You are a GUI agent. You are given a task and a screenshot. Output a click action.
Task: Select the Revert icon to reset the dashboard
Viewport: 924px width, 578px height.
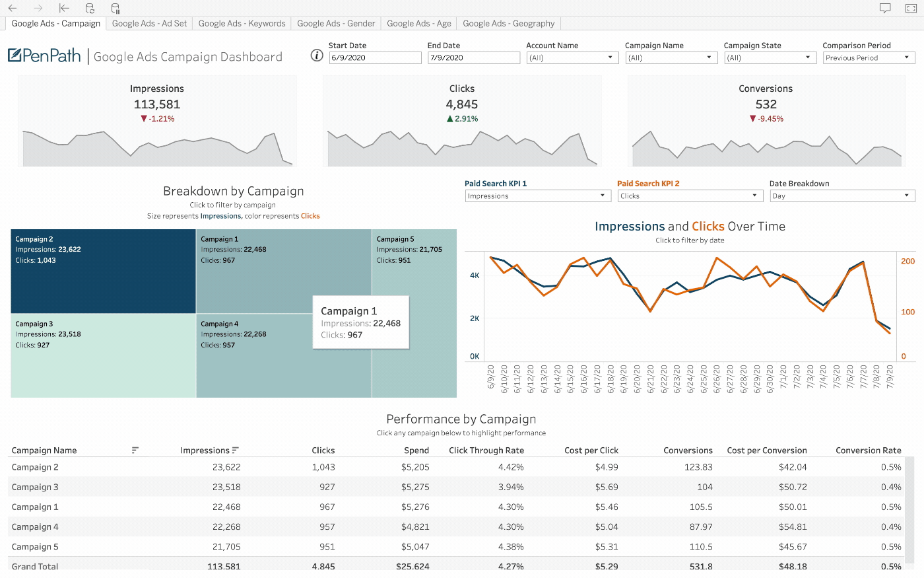tap(64, 9)
